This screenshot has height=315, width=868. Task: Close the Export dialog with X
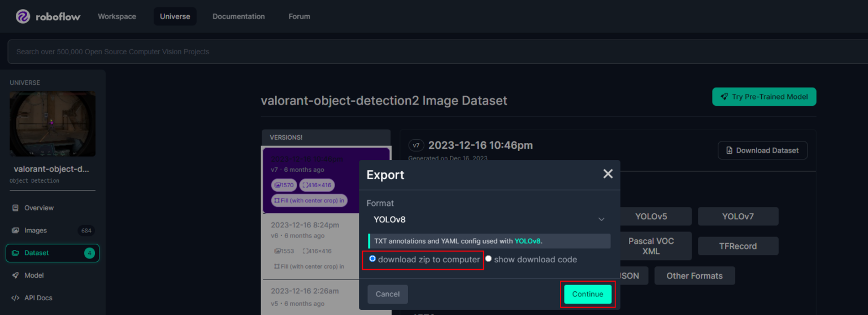[607, 174]
